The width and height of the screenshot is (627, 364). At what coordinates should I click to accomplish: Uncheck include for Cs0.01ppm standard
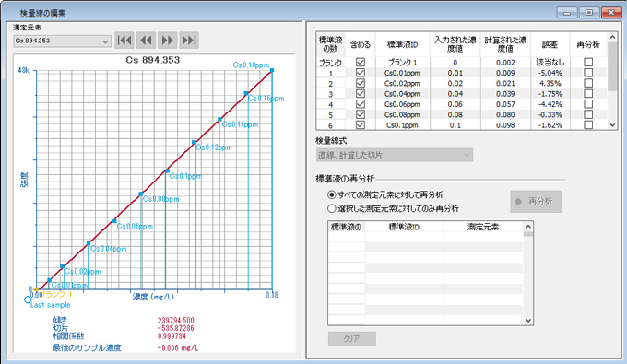(361, 73)
